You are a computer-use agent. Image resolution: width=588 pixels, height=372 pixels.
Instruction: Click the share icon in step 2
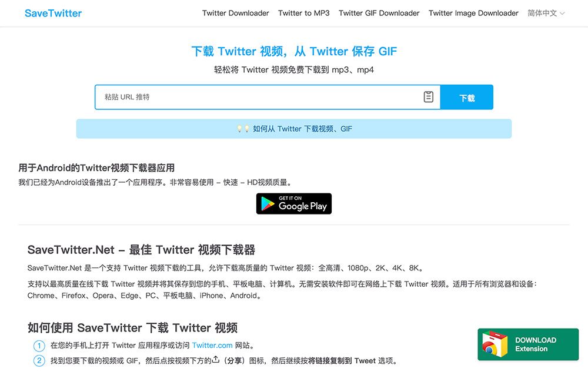pos(216,360)
